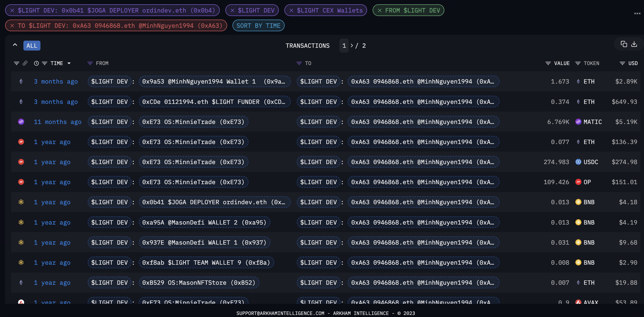Image resolution: width=644 pixels, height=317 pixels.
Task: Open 0xE73 OS:MinnieTrade in the MATIC row
Action: pos(194,122)
